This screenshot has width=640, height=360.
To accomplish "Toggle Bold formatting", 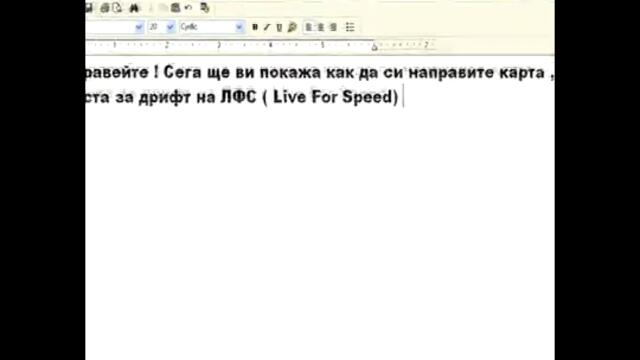I will coord(255,27).
